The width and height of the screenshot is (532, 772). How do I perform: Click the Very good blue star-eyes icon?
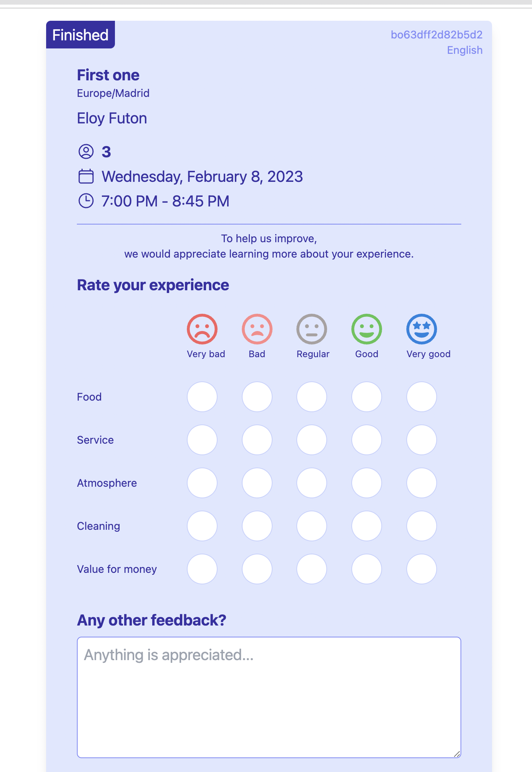click(x=422, y=329)
